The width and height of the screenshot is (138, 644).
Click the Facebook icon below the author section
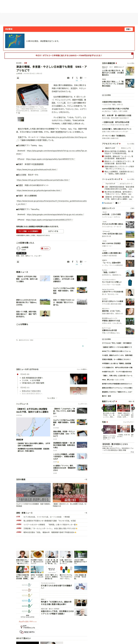pos(73,262)
